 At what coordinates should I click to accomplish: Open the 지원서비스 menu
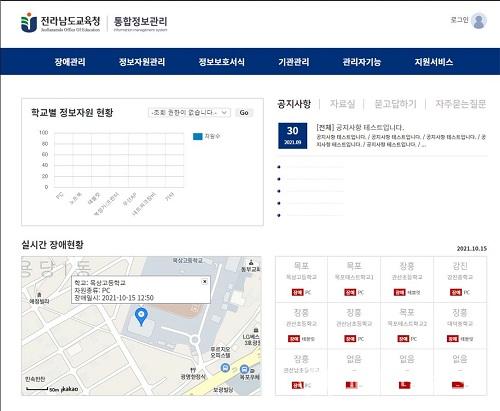[x=434, y=62]
